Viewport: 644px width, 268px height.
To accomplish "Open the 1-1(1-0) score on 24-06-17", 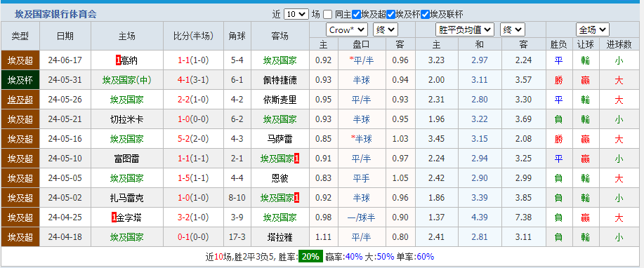I will tap(193, 61).
